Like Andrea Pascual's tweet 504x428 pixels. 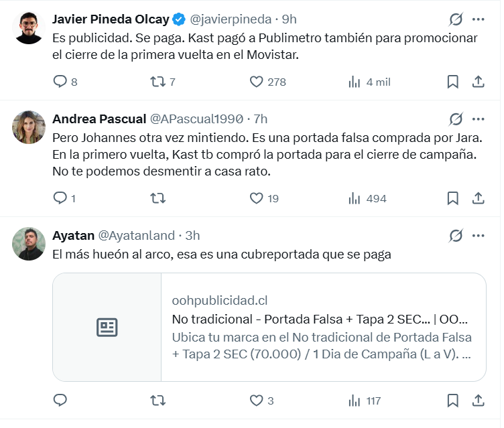[256, 198]
